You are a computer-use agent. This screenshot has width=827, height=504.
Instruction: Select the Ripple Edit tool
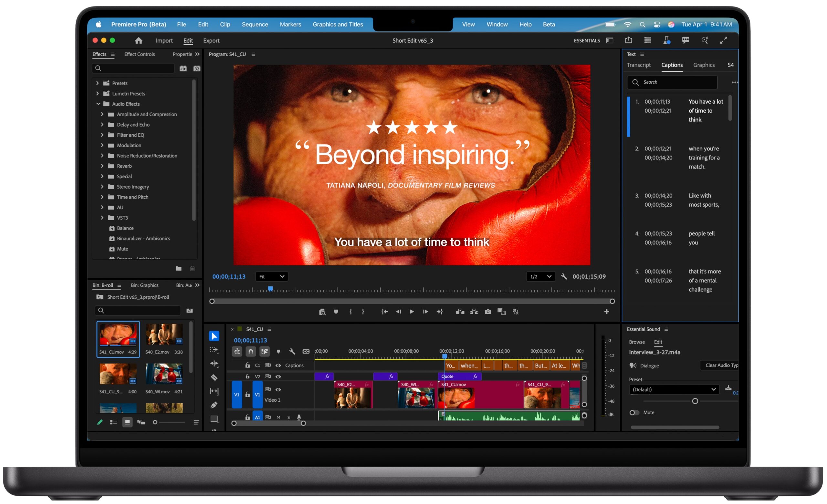[214, 364]
